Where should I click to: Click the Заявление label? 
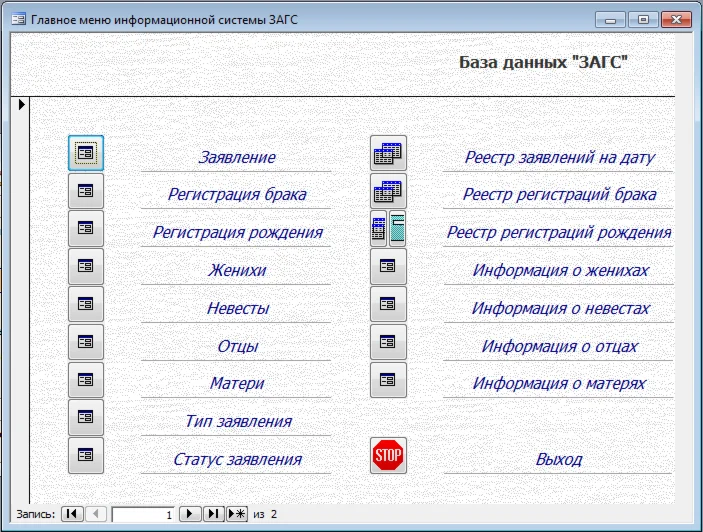point(237,157)
